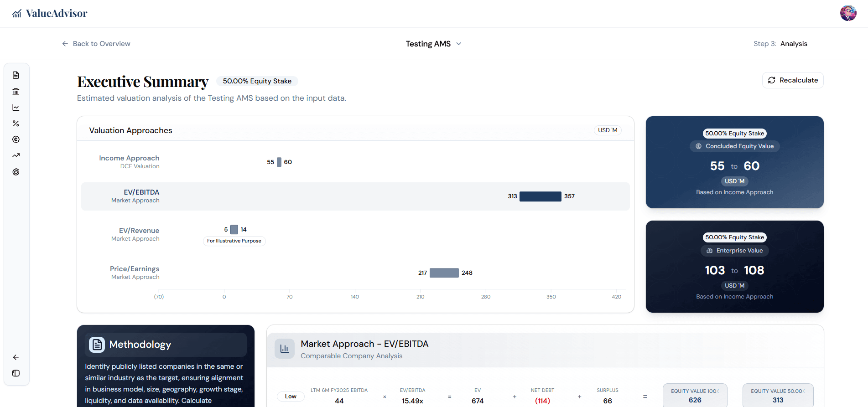Open the line chart sidebar icon
868x407 pixels.
(x=16, y=108)
